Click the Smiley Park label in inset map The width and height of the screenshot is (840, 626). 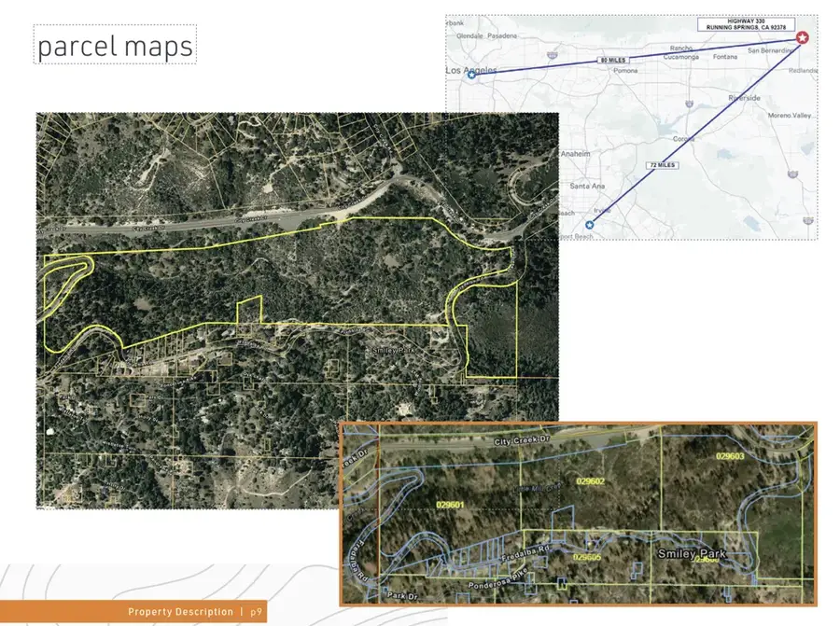point(692,554)
